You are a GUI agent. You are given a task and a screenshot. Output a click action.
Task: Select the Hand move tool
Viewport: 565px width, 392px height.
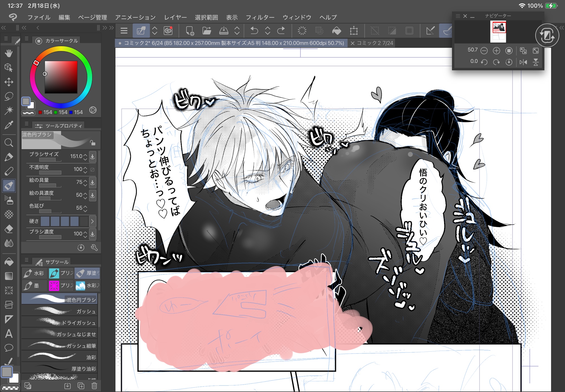pyautogui.click(x=9, y=53)
